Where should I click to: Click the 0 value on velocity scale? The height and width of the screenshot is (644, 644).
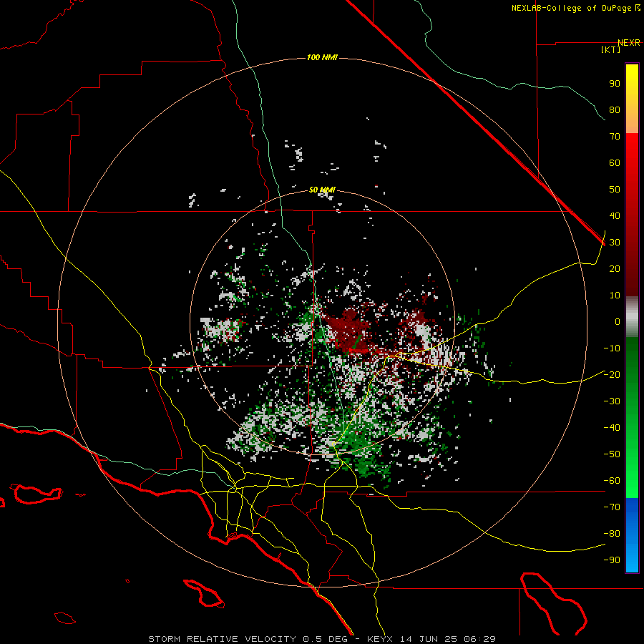click(x=618, y=322)
